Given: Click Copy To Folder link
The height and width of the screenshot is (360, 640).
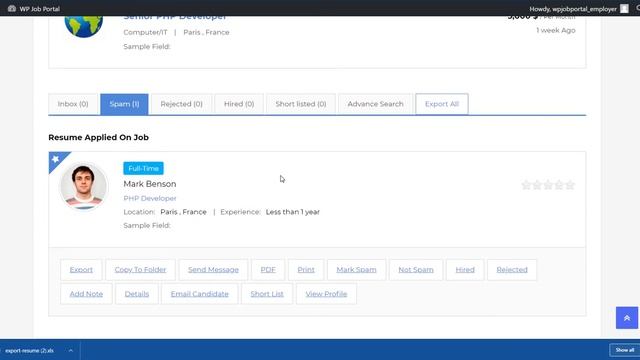Looking at the screenshot, I should 140,270.
